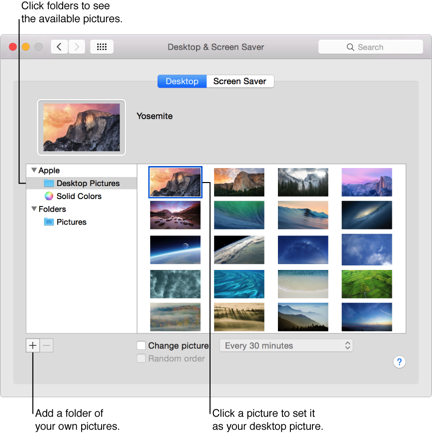
Task: Choose the blue sky crescent moon wallpaper
Action: click(x=367, y=250)
